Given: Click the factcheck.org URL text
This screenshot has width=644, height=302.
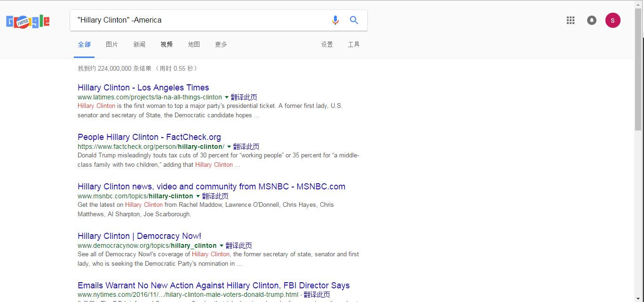Looking at the screenshot, I should pyautogui.click(x=151, y=147).
